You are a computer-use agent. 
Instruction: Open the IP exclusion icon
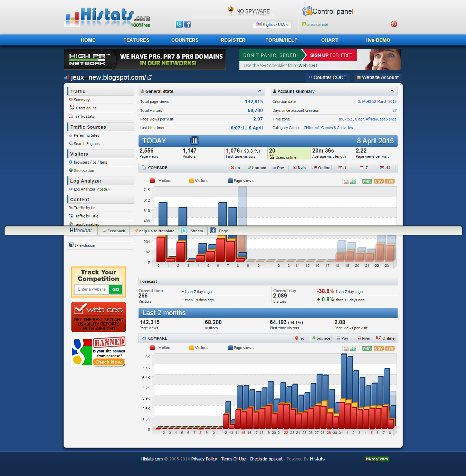tap(71, 245)
